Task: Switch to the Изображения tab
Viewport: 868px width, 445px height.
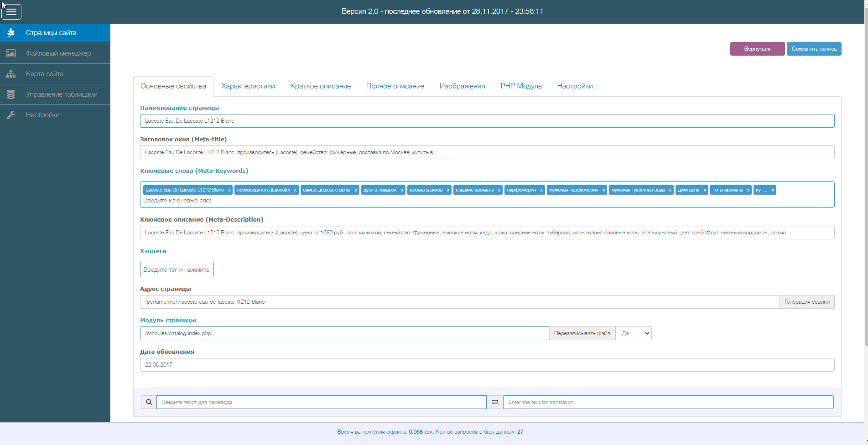Action: 462,86
